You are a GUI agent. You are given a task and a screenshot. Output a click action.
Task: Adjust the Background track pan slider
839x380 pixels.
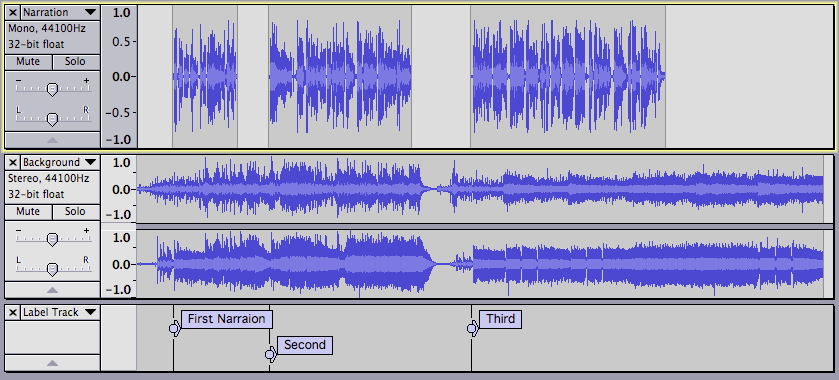(52, 269)
